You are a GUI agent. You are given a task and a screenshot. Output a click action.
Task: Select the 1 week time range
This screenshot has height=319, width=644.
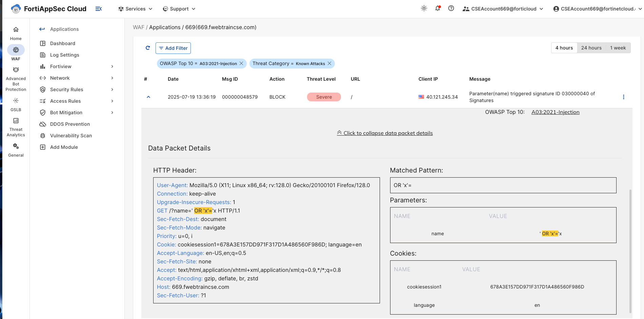pos(618,48)
